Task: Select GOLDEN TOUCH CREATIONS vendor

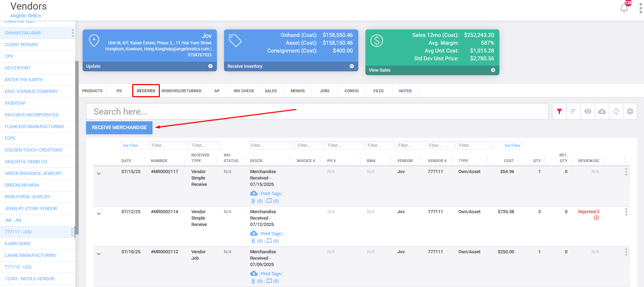Action: (x=33, y=150)
